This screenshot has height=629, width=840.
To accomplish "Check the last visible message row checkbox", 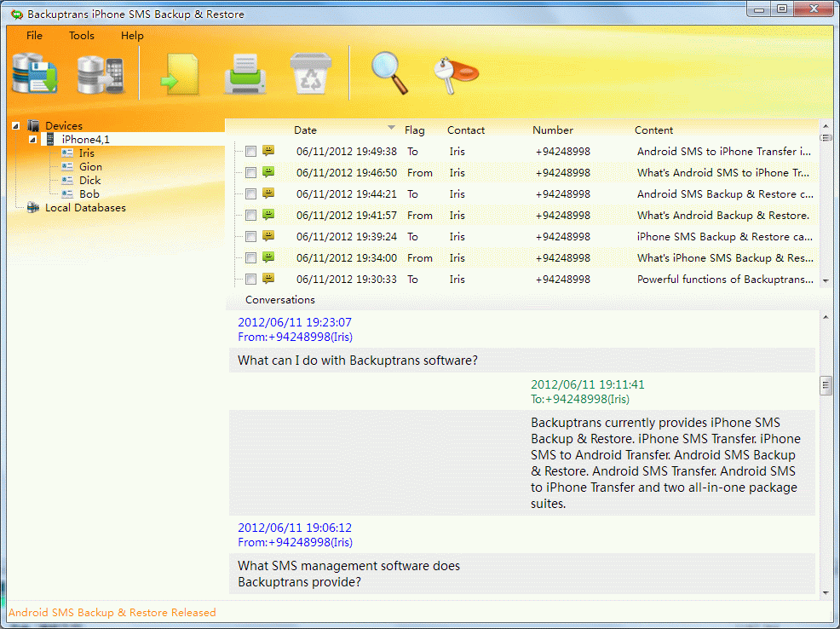I will pos(250,279).
